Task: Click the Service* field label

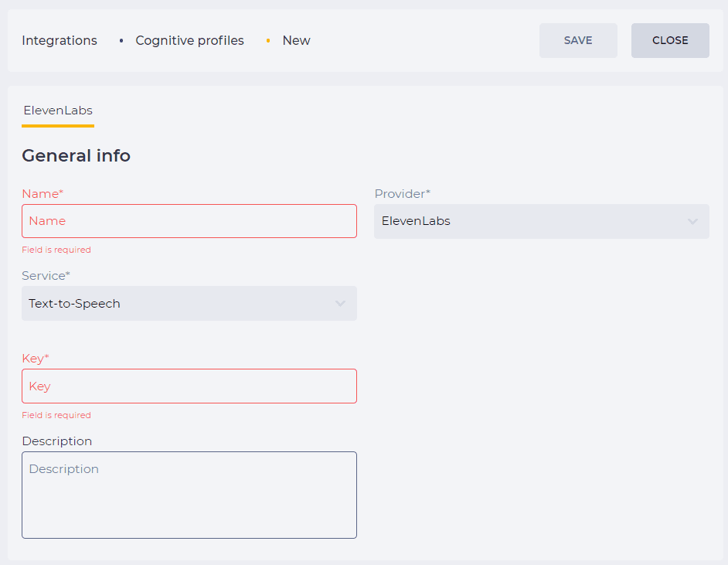Action: pyautogui.click(x=46, y=276)
